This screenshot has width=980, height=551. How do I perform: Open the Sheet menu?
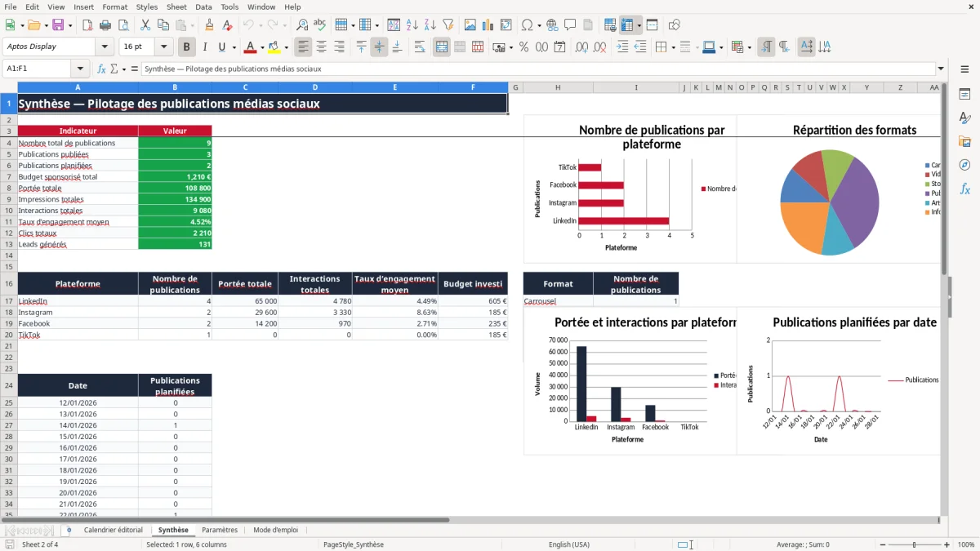[x=176, y=7]
